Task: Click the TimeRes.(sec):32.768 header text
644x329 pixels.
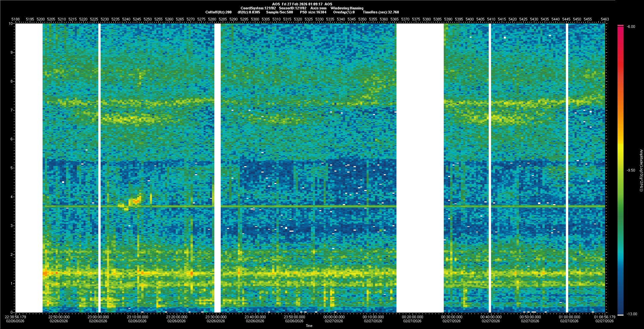Action: [x=381, y=12]
